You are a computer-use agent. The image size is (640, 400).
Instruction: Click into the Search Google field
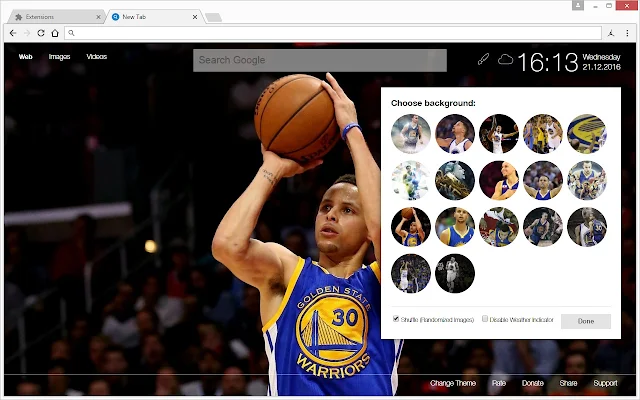coord(320,60)
